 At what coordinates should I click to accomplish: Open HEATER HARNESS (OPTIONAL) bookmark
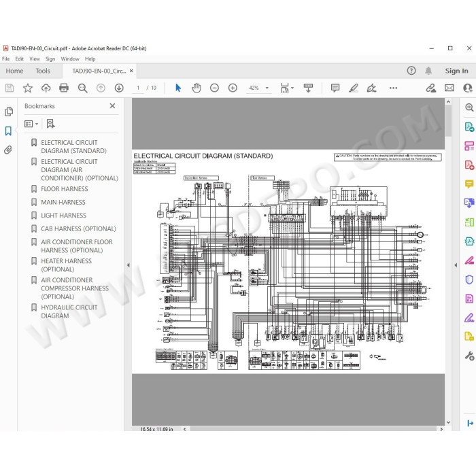coord(66,265)
